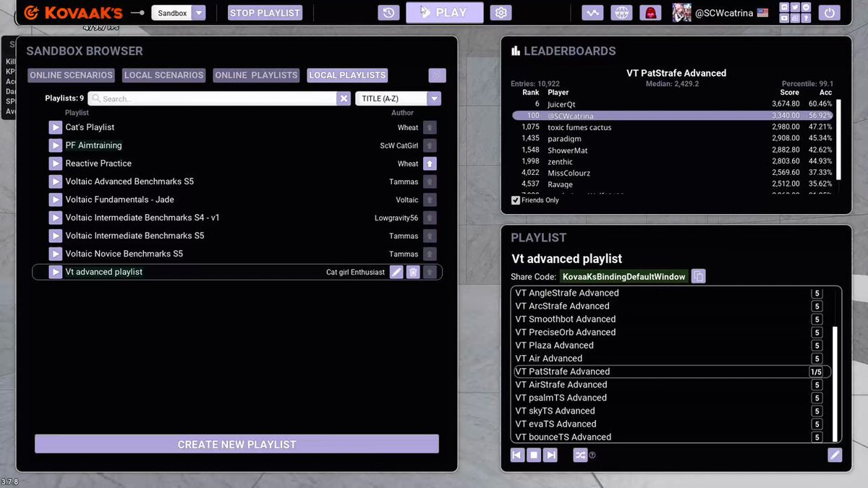Open the Twitter social icon
Image resolution: width=868 pixels, height=488 pixels.
click(x=795, y=7)
